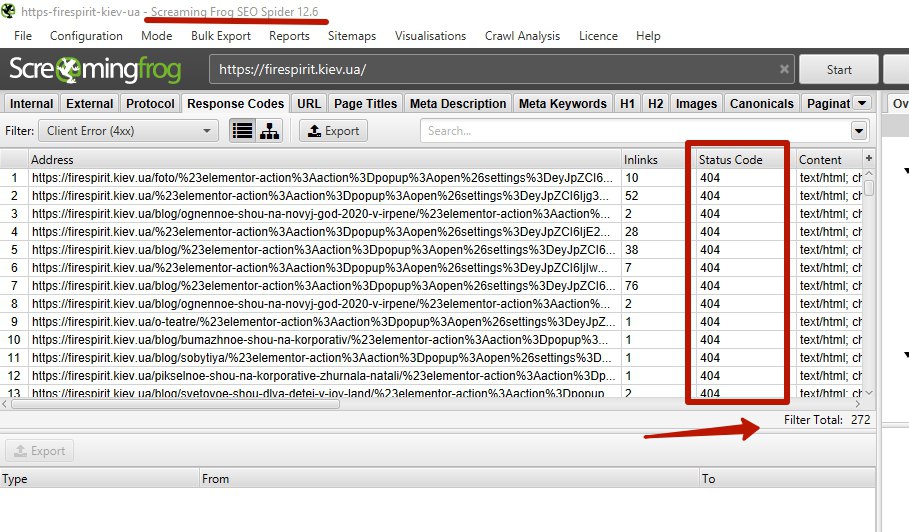
Task: Click the Inlinks value 52 in row 2
Action: pos(631,196)
